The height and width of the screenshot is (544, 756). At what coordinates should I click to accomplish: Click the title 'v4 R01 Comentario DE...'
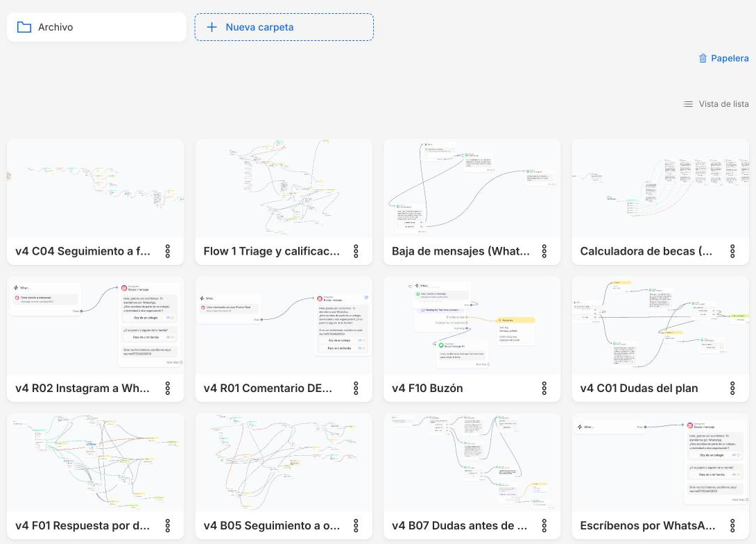pos(268,389)
